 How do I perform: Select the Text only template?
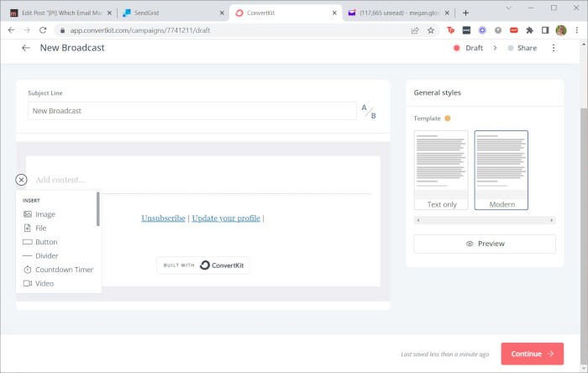pos(441,170)
